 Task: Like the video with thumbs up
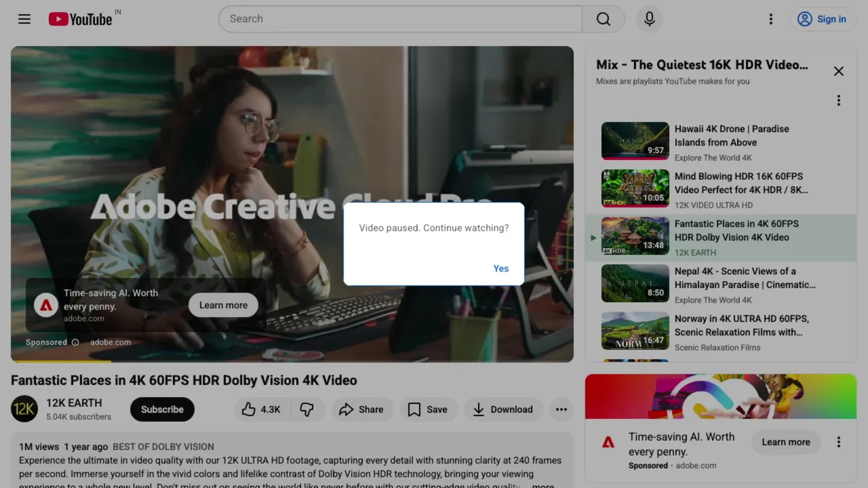(x=262, y=409)
